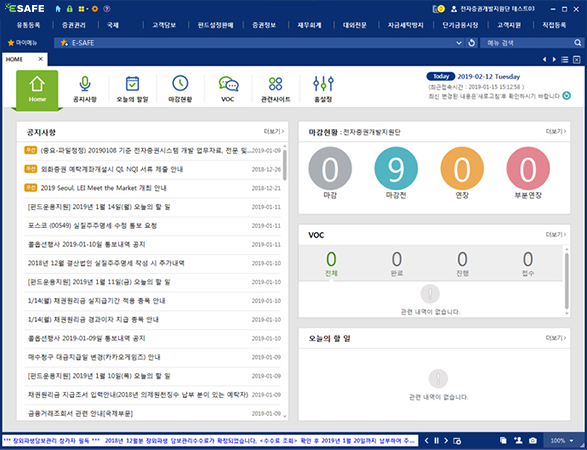Refresh dashboard with teal circular icon
This screenshot has height=450, width=587.
coord(567,96)
